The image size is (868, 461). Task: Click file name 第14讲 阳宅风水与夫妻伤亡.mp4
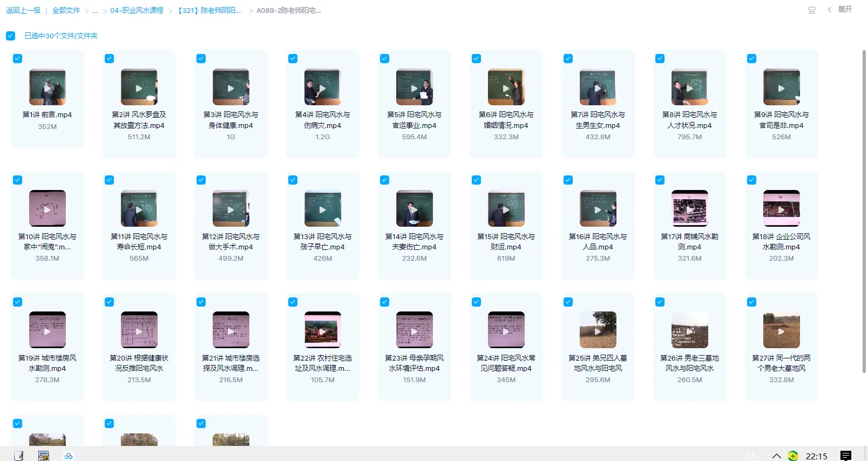(415, 241)
